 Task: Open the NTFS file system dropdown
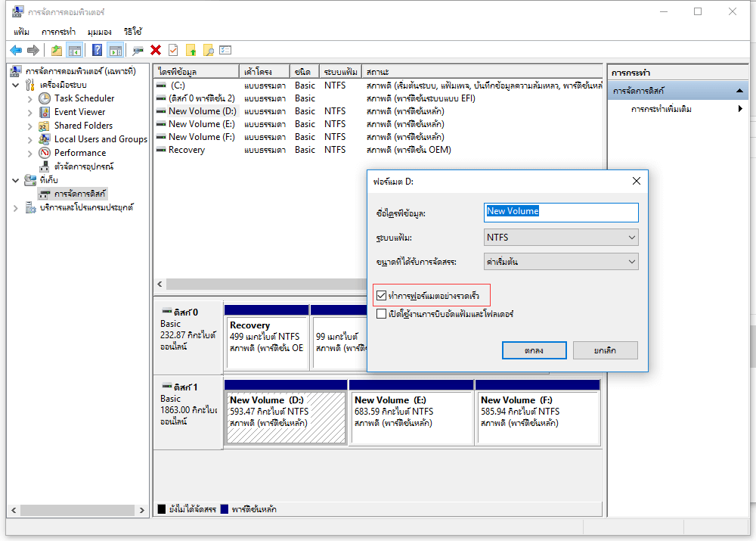(561, 238)
